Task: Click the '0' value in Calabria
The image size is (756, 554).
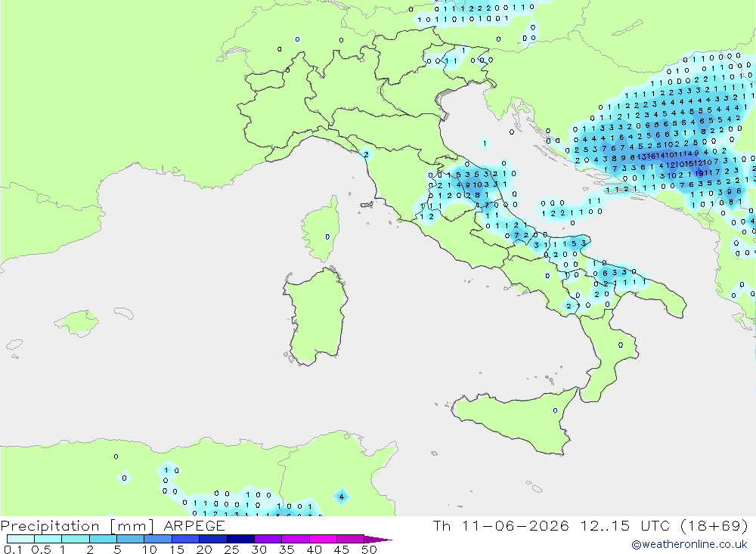Action: pyautogui.click(x=621, y=345)
